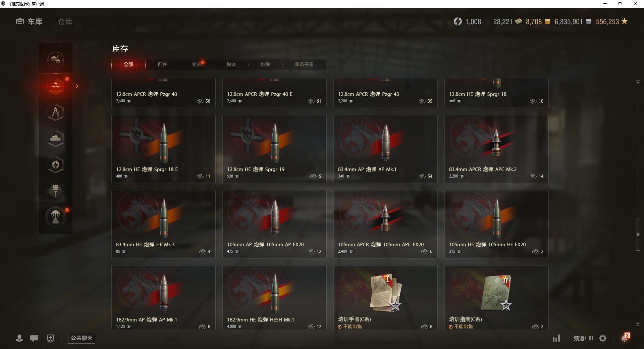Open the contacts person icon at bottom left

[x=19, y=338]
